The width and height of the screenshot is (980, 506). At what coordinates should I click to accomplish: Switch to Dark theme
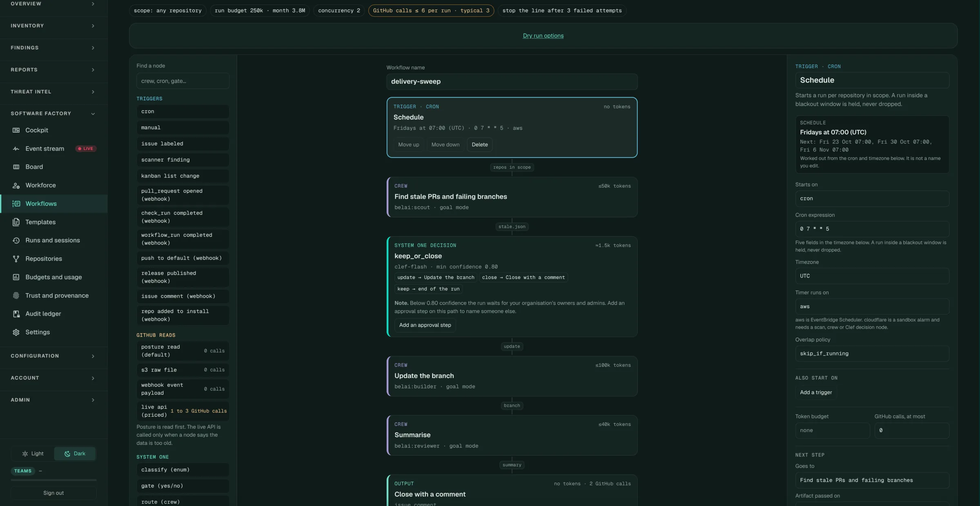point(75,453)
